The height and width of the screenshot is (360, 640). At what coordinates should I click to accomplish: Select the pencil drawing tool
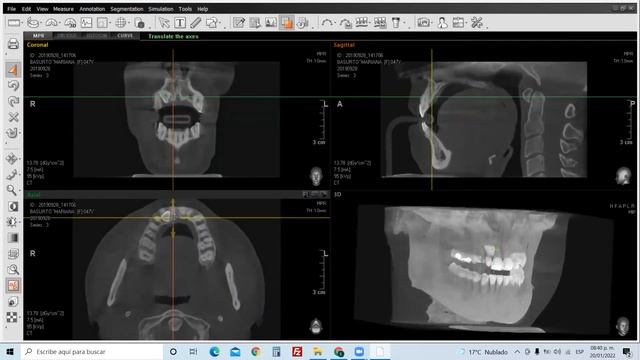tap(196, 23)
